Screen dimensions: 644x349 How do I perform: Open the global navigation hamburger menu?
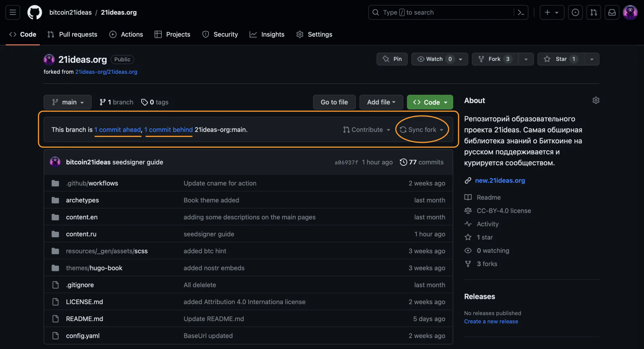(x=13, y=12)
